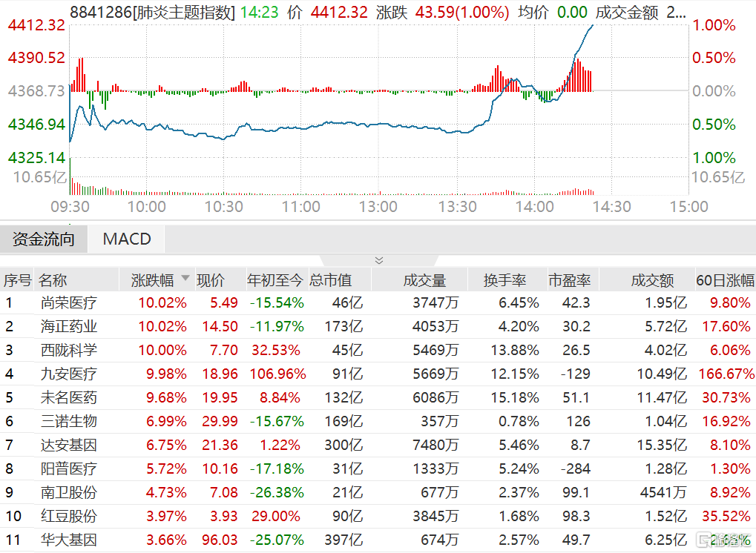Image resolution: width=756 pixels, height=553 pixels.
Task: Click 华大基因 price 96.03
Action: [220, 540]
